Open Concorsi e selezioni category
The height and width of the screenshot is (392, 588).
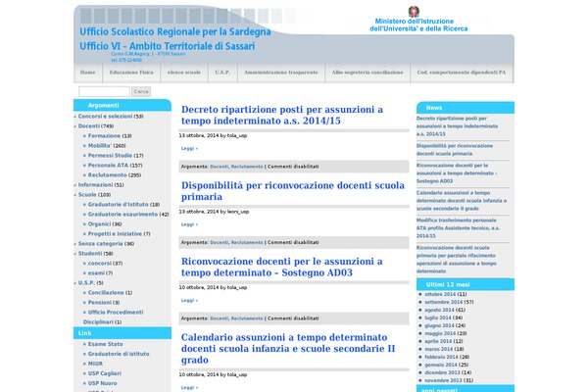(106, 117)
